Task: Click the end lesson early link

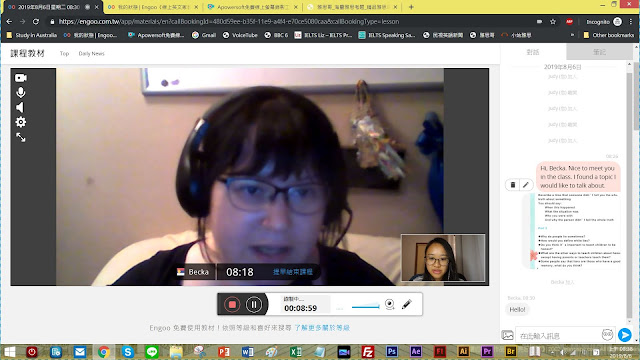Action: [293, 272]
